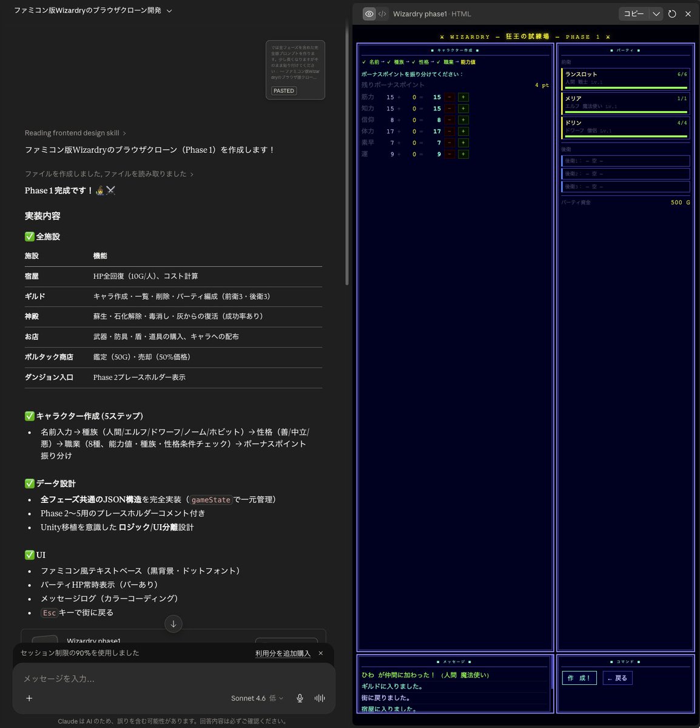
Task: Focus the メッセージを入力 message field
Action: [x=173, y=679]
